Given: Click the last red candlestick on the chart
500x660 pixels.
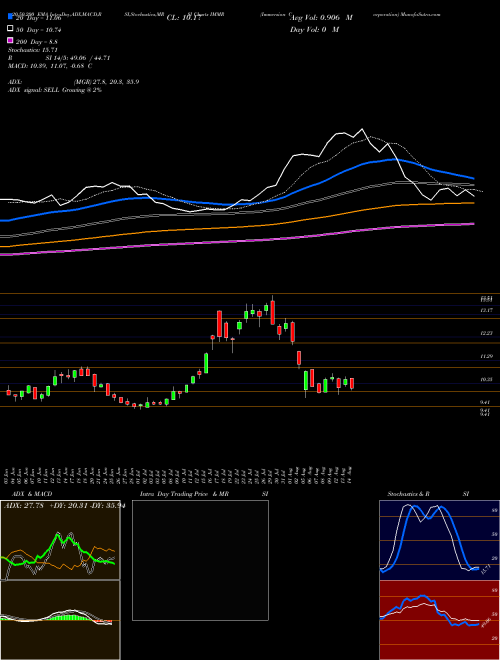Looking at the screenshot, I should [352, 383].
